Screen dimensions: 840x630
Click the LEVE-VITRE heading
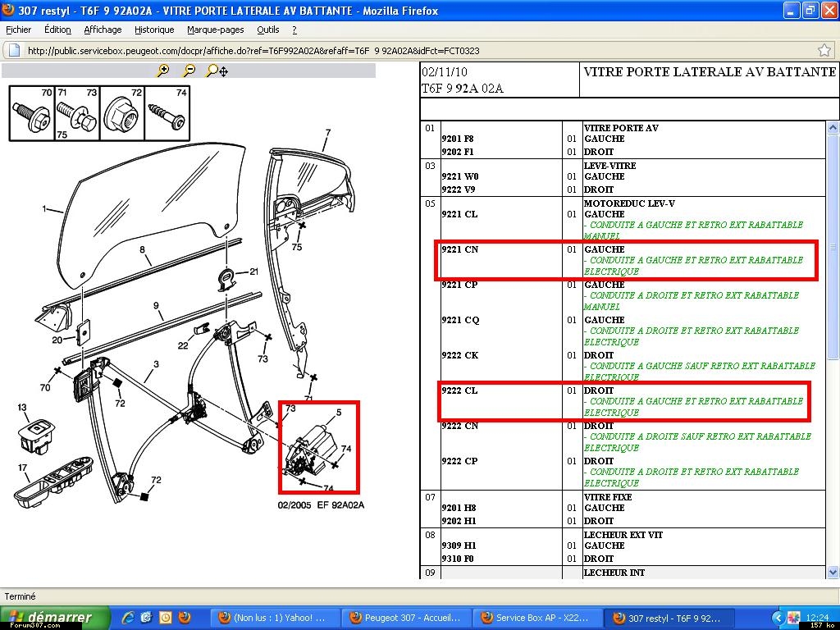tap(610, 166)
